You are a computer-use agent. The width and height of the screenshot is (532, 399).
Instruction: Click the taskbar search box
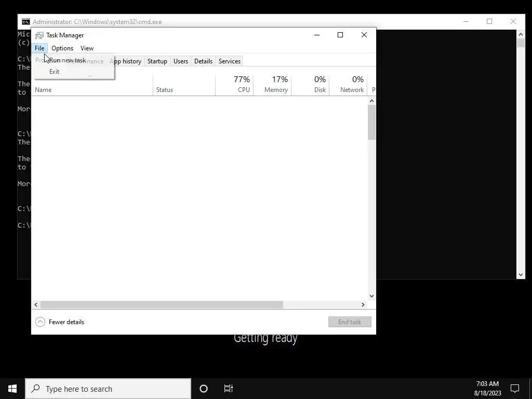point(108,389)
